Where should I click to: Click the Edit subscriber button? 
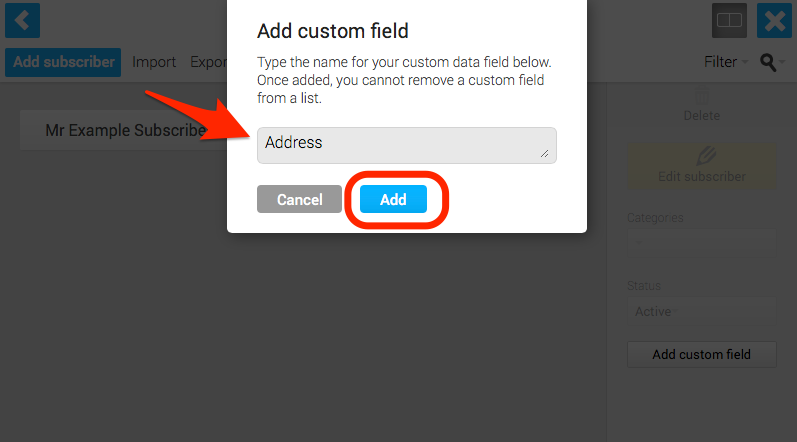click(x=701, y=166)
